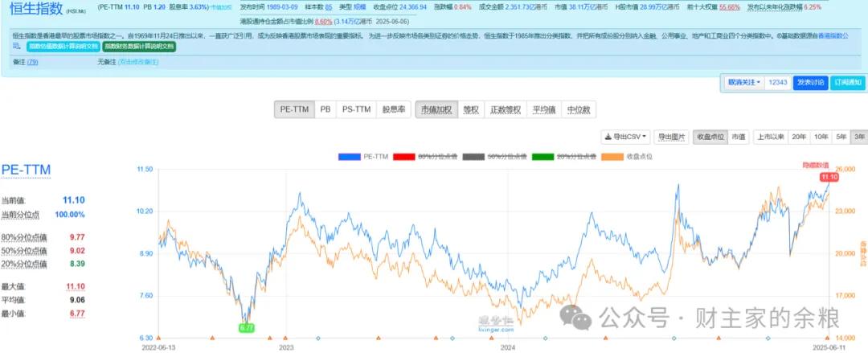Toggle the green 20%分位点值 legend series
Screen dimensions: 868x353
pos(563,157)
